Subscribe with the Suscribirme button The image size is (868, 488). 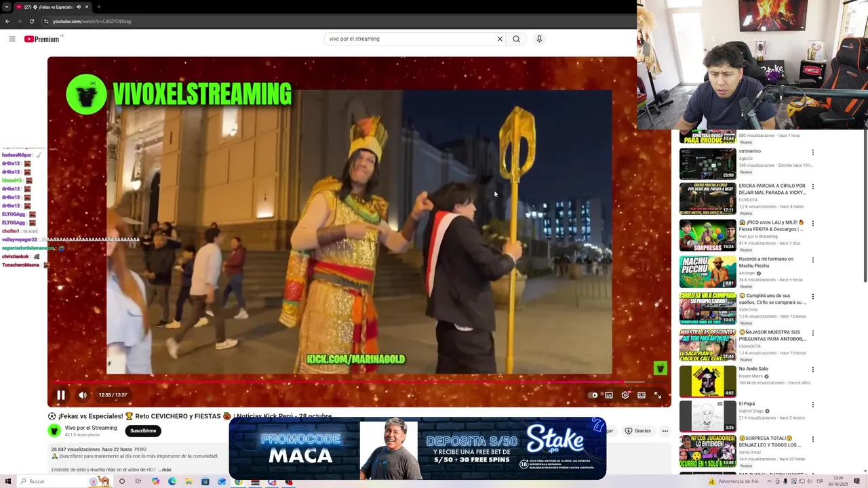(x=143, y=431)
